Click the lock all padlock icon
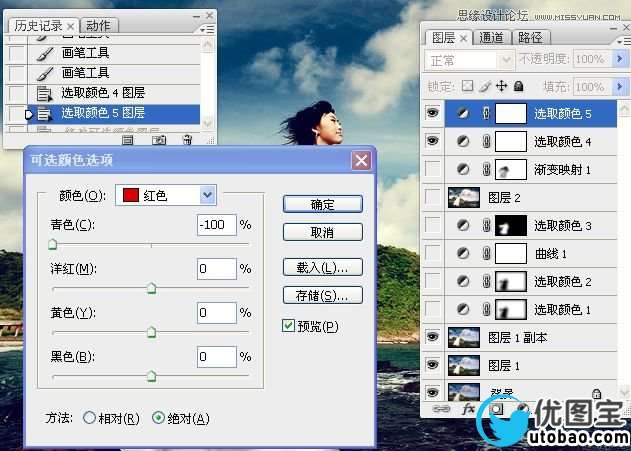The height and width of the screenshot is (451, 631). [x=519, y=86]
